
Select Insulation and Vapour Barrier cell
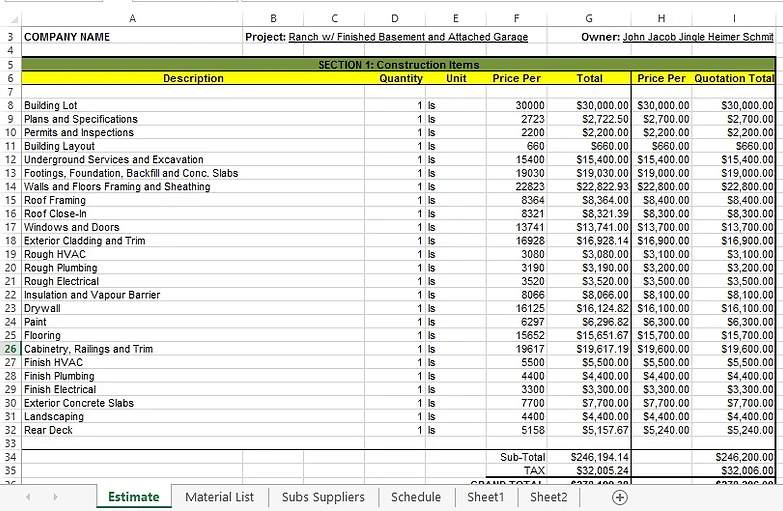(193, 295)
